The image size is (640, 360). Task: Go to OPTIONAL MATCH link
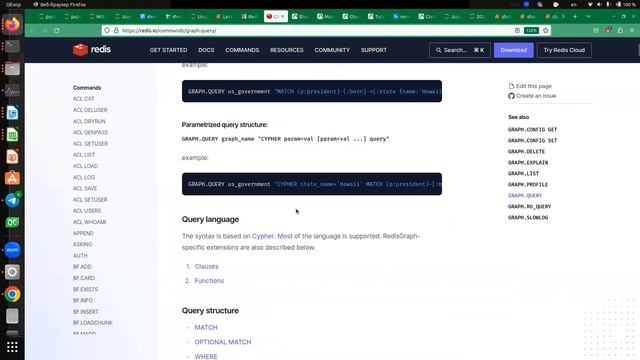223,342
